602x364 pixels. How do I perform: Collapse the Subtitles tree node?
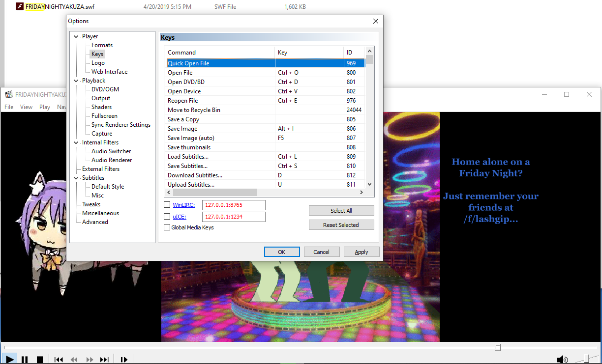coord(76,178)
